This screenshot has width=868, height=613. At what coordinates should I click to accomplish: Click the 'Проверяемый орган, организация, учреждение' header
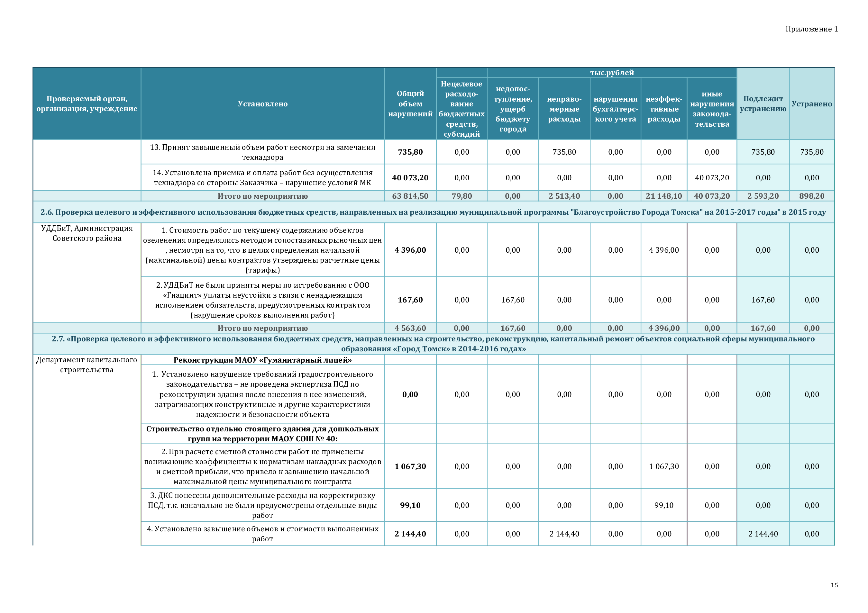87,104
